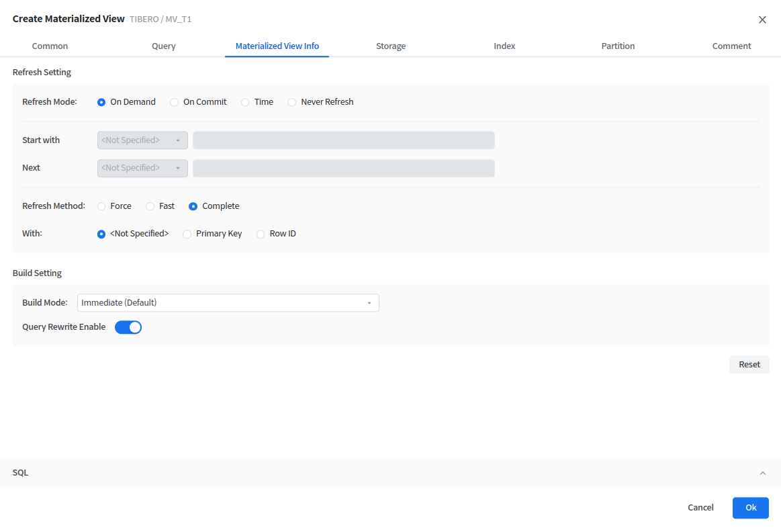Image resolution: width=781 pixels, height=532 pixels.
Task: Choose Never Refresh mode
Action: [292, 102]
